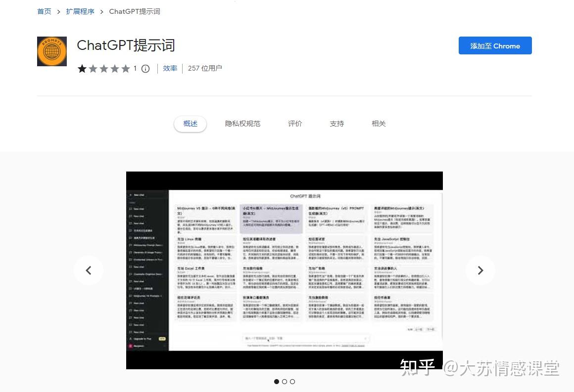Open the rating info icon
This screenshot has height=392, width=574.
tap(145, 69)
